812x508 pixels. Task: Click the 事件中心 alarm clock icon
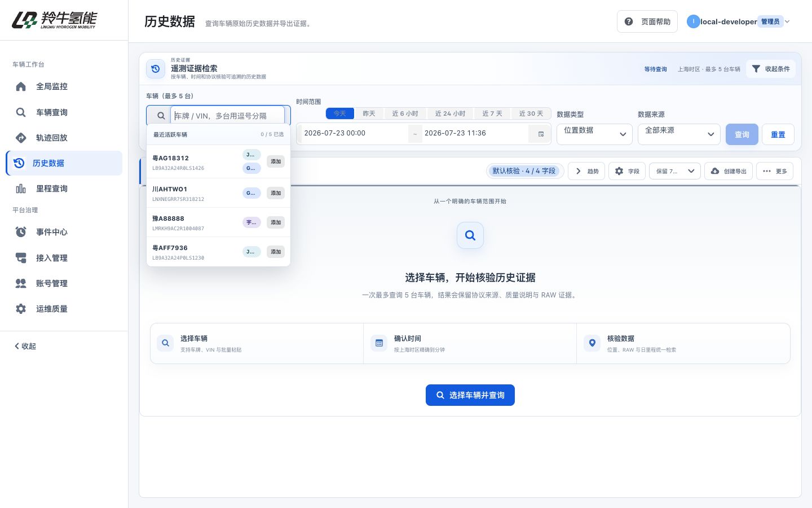21,232
